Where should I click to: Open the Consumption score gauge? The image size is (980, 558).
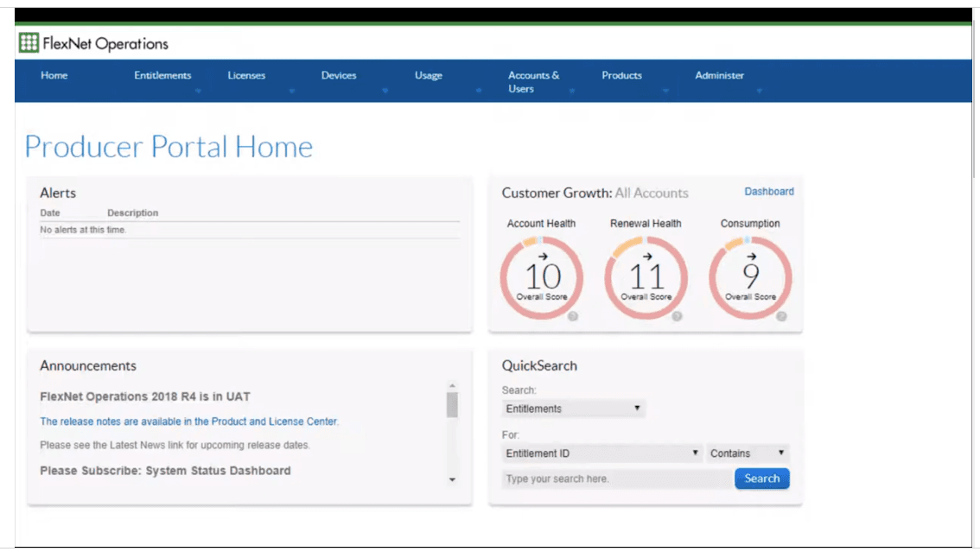tap(750, 278)
